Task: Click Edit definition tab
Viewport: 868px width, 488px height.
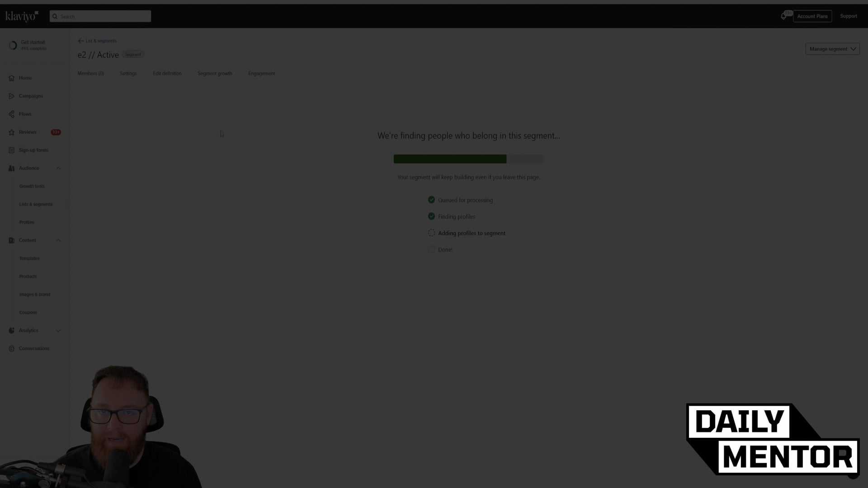Action: (167, 73)
